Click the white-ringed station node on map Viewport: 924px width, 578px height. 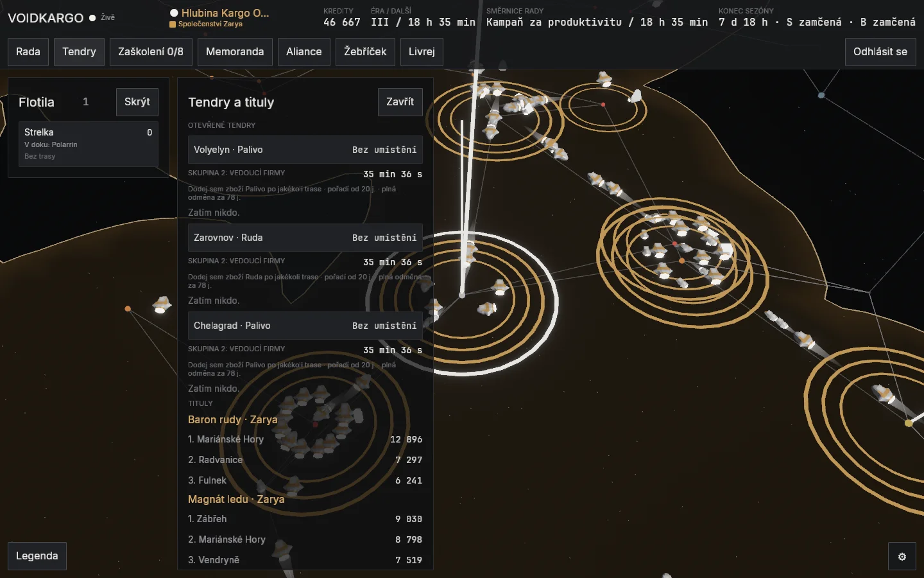(x=462, y=295)
